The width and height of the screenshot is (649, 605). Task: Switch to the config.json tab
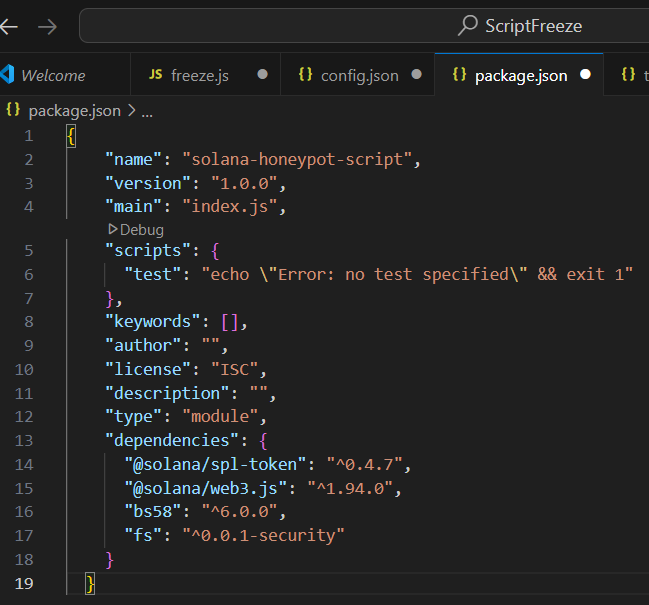click(x=358, y=75)
